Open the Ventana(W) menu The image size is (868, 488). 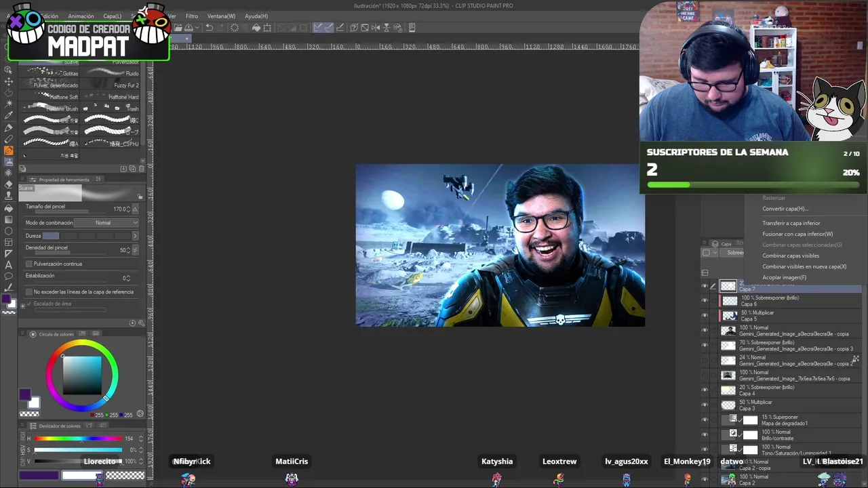pyautogui.click(x=221, y=16)
